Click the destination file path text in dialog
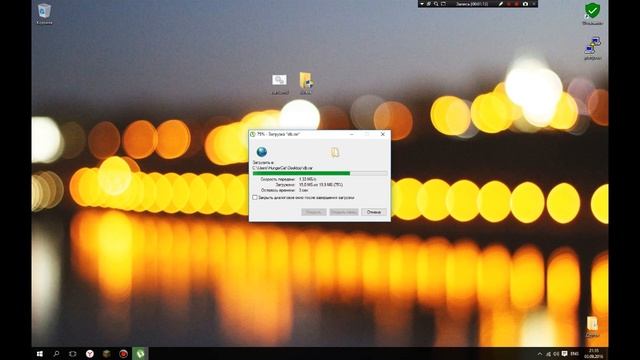 (x=282, y=168)
